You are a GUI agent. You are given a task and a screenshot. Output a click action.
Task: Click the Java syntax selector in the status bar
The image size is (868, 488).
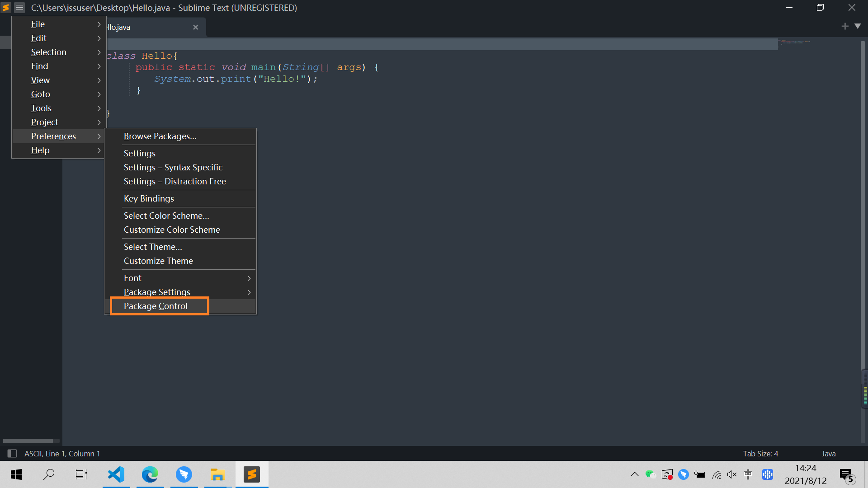[828, 453]
